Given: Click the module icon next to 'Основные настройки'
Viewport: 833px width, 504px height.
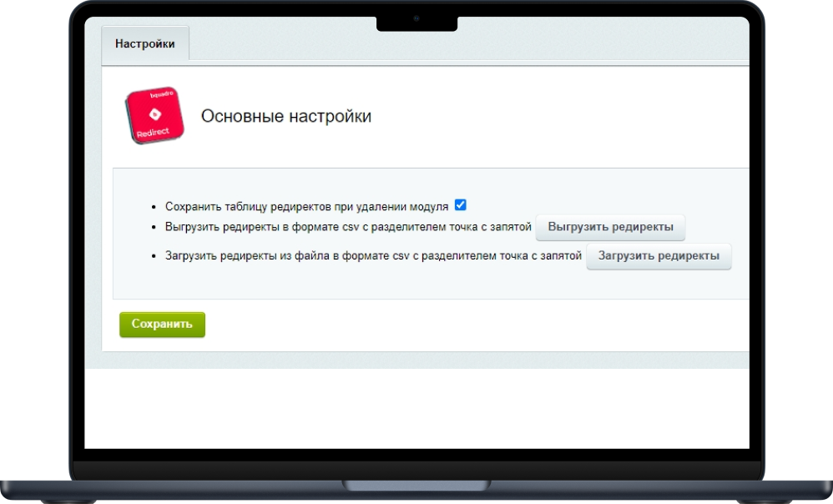Looking at the screenshot, I should [x=154, y=113].
